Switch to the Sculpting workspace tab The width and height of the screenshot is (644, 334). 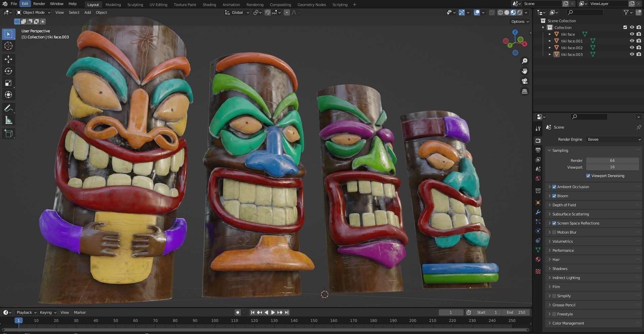(135, 5)
